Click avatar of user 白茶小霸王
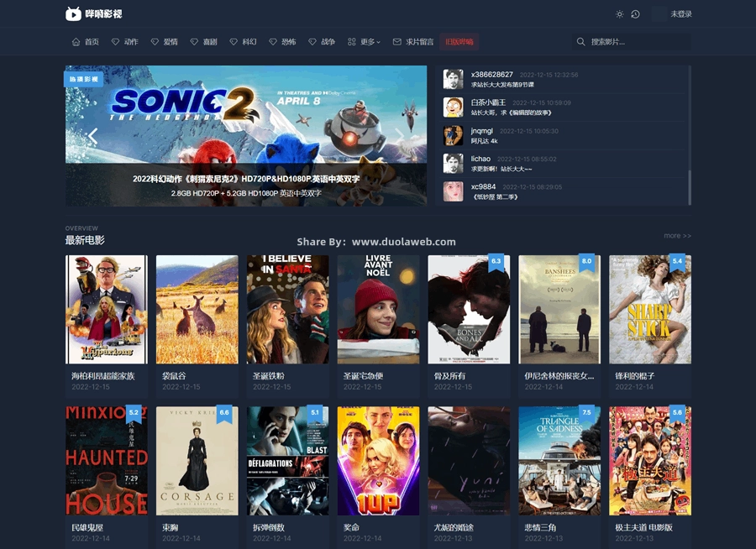This screenshot has width=756, height=549. click(x=454, y=107)
